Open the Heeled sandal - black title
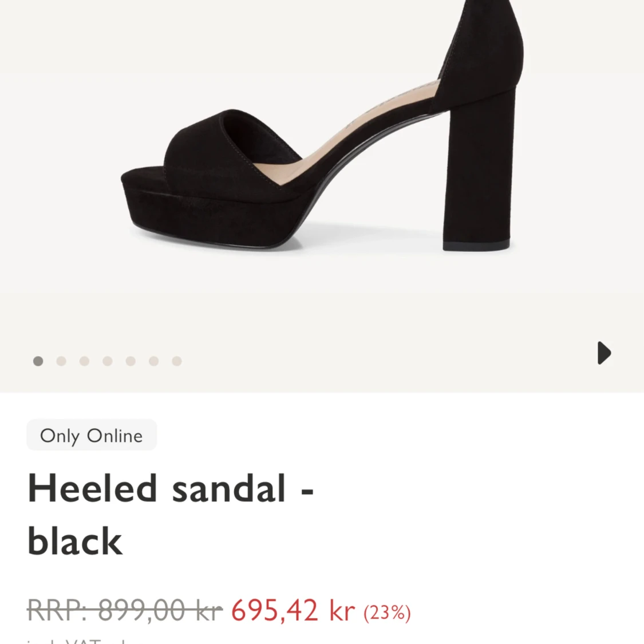The image size is (644, 644). pos(171,514)
